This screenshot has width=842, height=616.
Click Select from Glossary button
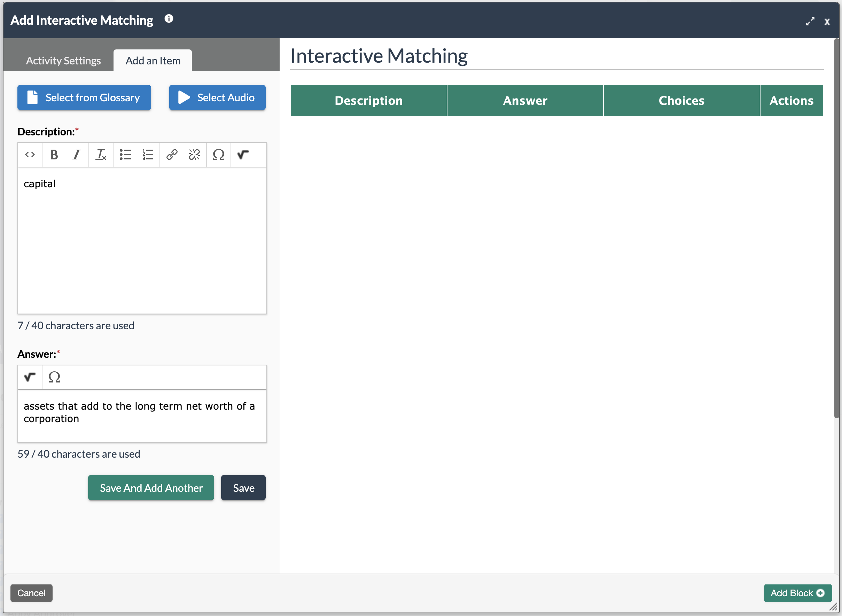pos(84,97)
